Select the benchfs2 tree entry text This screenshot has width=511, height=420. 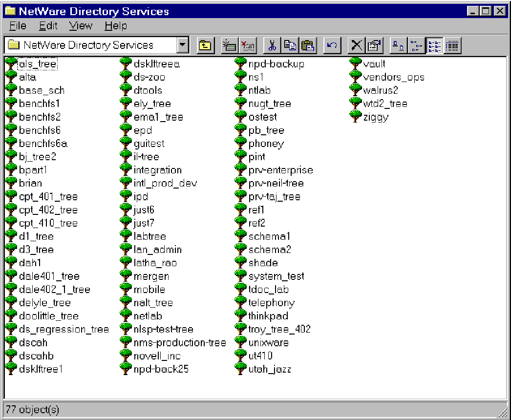click(x=40, y=117)
